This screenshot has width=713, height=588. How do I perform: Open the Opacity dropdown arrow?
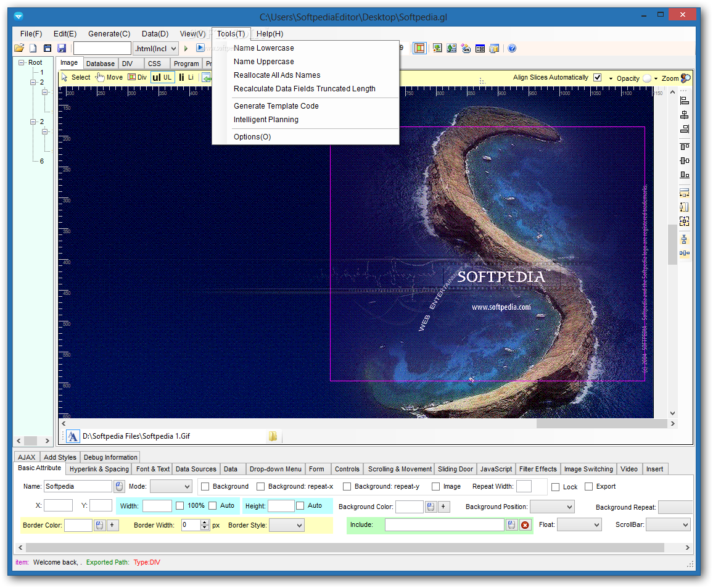pyautogui.click(x=656, y=79)
